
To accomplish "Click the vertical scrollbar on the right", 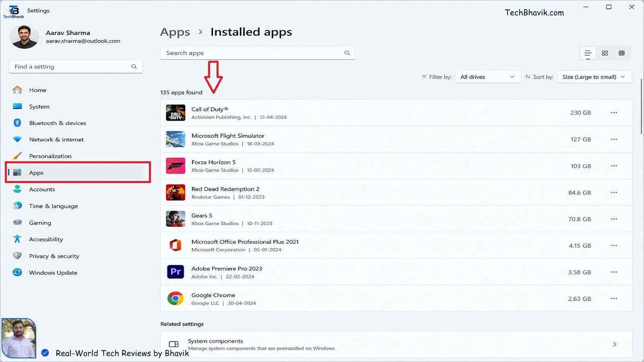I will [642, 107].
